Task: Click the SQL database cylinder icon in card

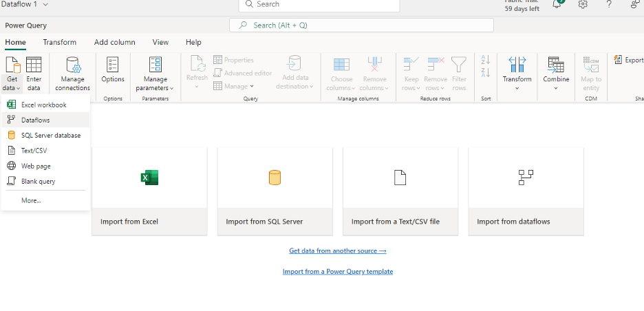Action: coord(275,178)
